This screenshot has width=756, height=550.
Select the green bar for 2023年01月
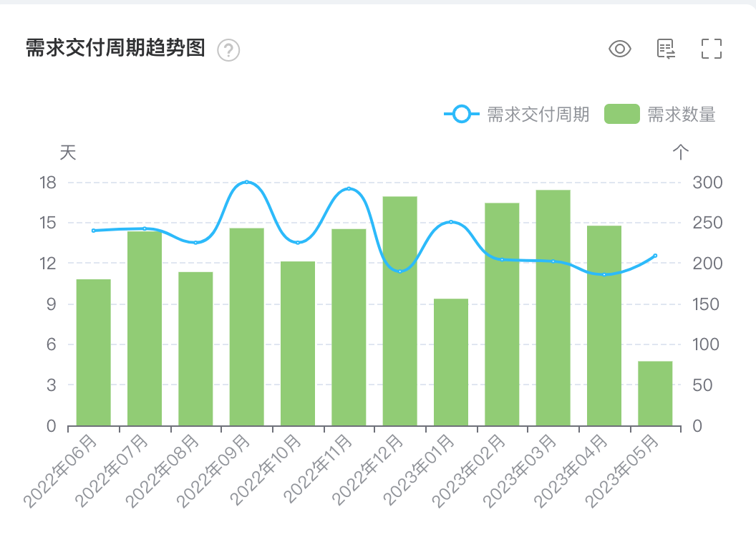(x=451, y=362)
